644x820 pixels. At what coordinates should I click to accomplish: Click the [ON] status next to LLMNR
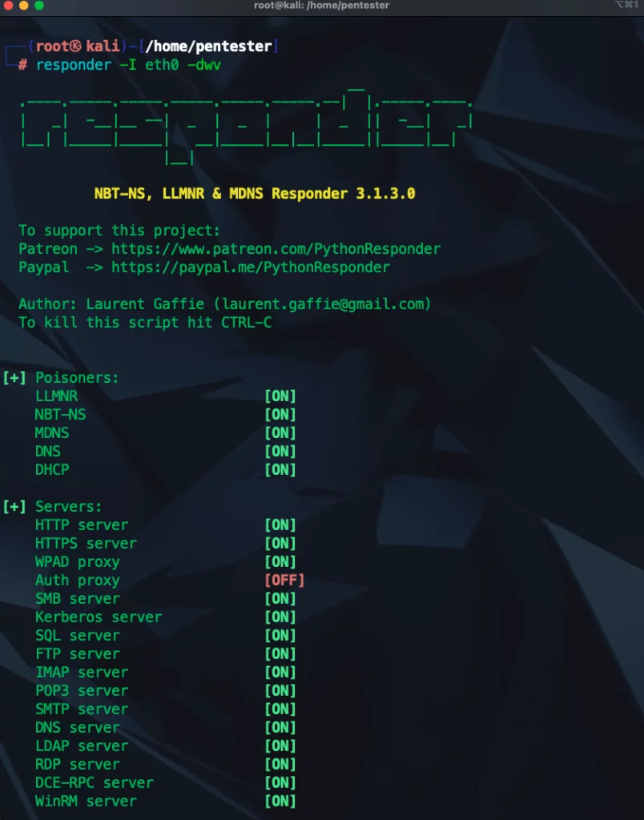point(280,396)
